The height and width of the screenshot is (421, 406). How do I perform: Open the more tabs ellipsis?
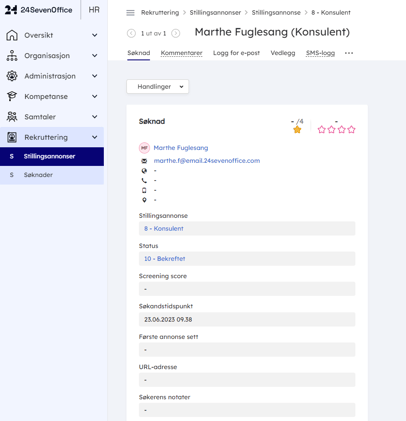(x=349, y=53)
